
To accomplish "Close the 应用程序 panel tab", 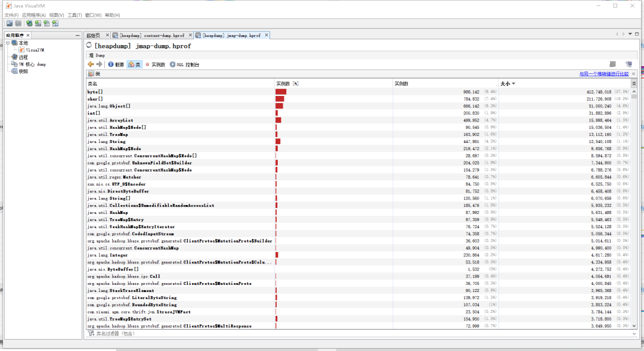I will pyautogui.click(x=28, y=35).
